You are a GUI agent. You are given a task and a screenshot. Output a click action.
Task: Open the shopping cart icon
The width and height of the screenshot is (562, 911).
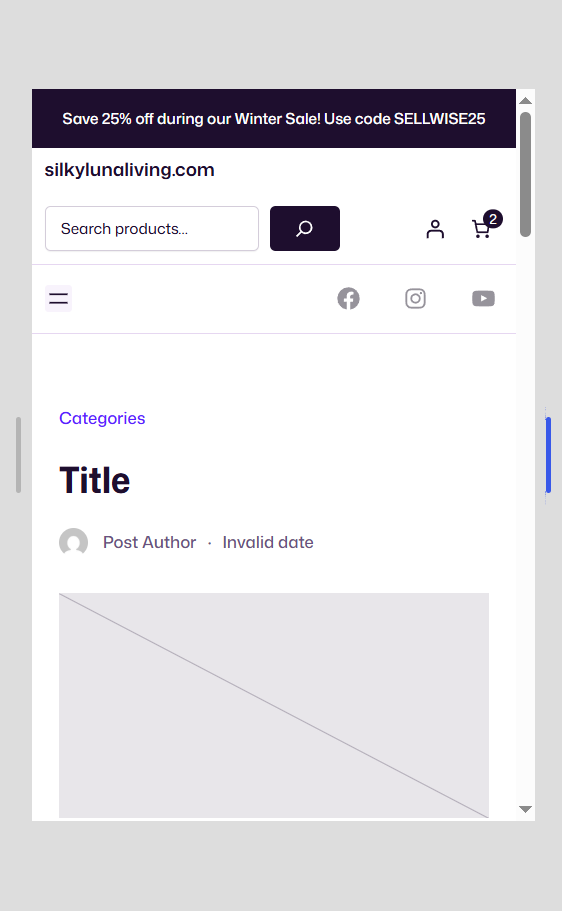[x=481, y=229]
